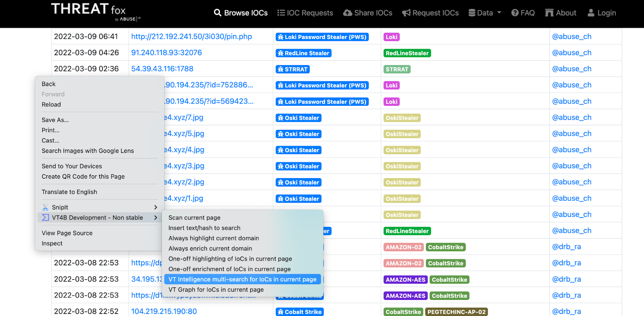This screenshot has height=316, width=644.
Task: Open the IOC link ending in 7.jpg
Action: (184, 117)
